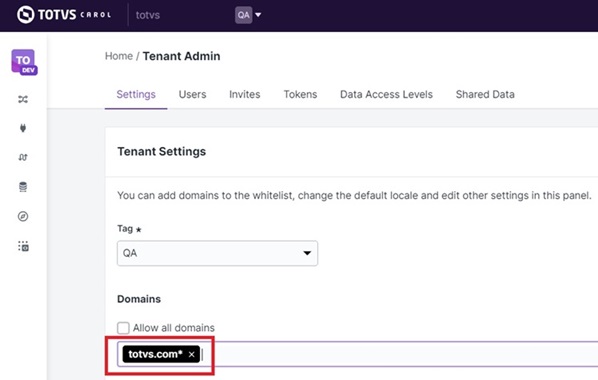Click the Tenant Settings heading
The height and width of the screenshot is (380, 598).
coord(161,151)
